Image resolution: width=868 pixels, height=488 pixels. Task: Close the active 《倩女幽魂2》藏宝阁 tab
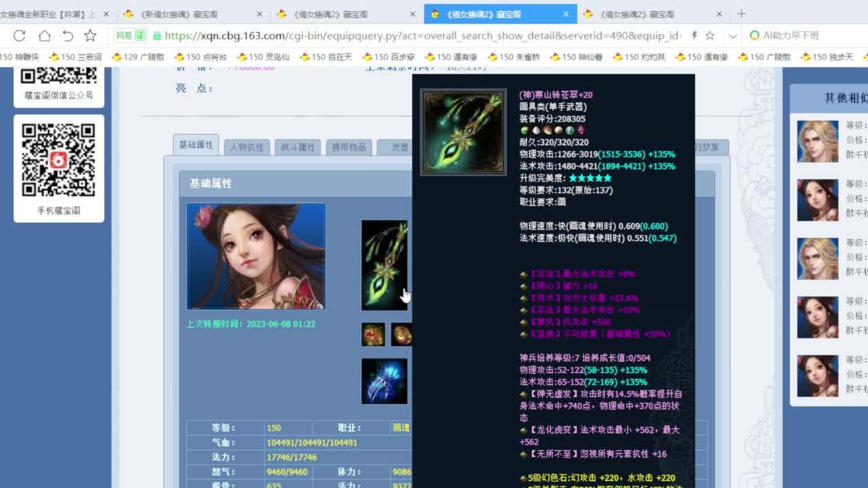(x=566, y=14)
